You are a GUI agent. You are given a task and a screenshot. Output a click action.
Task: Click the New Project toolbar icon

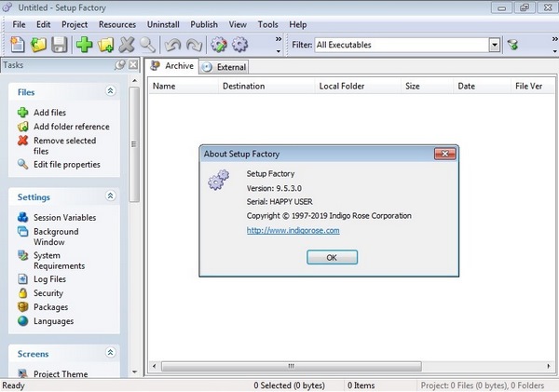pyautogui.click(x=17, y=45)
